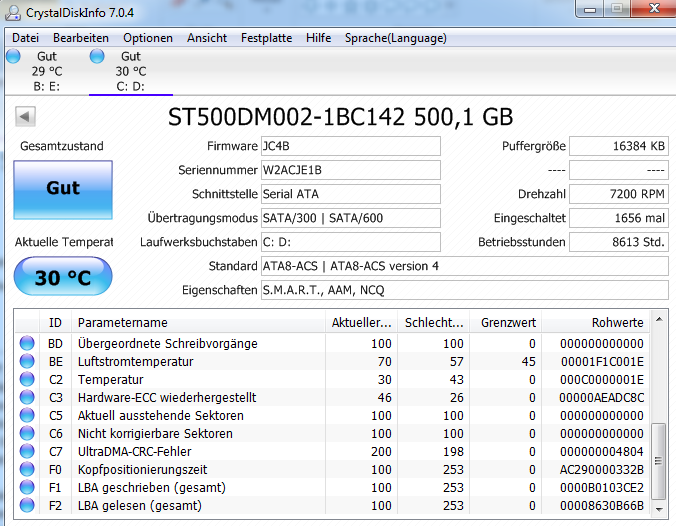Open the Festplatte menu
This screenshot has height=526, width=676.
(x=266, y=38)
